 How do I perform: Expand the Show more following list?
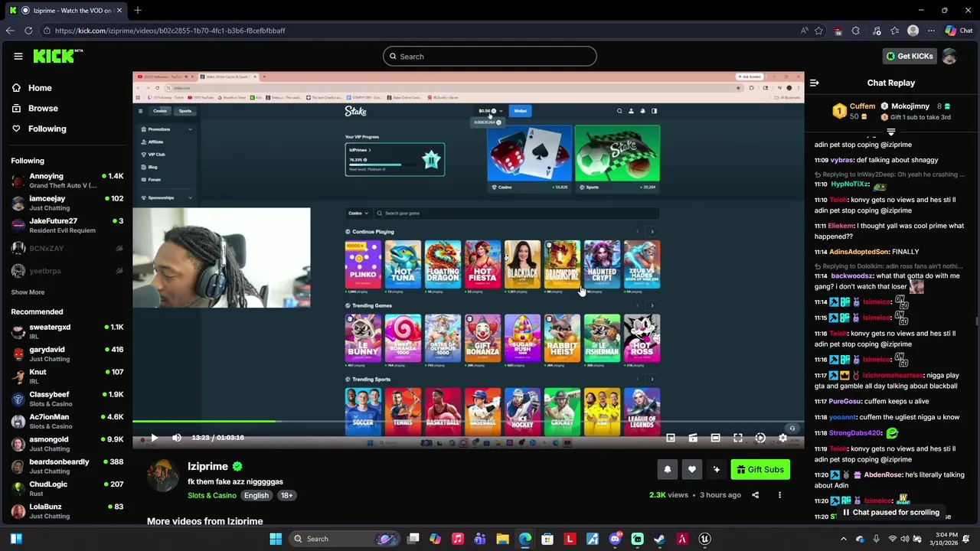point(28,292)
